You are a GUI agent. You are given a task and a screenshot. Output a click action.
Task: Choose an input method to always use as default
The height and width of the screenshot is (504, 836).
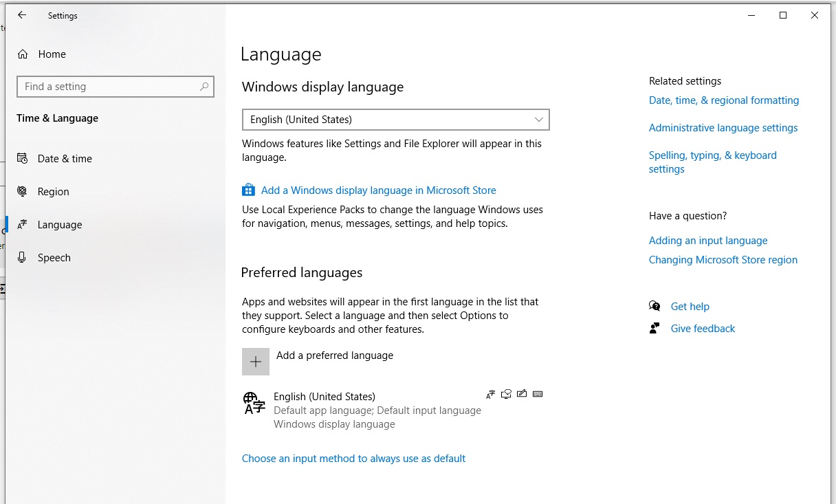coord(353,459)
